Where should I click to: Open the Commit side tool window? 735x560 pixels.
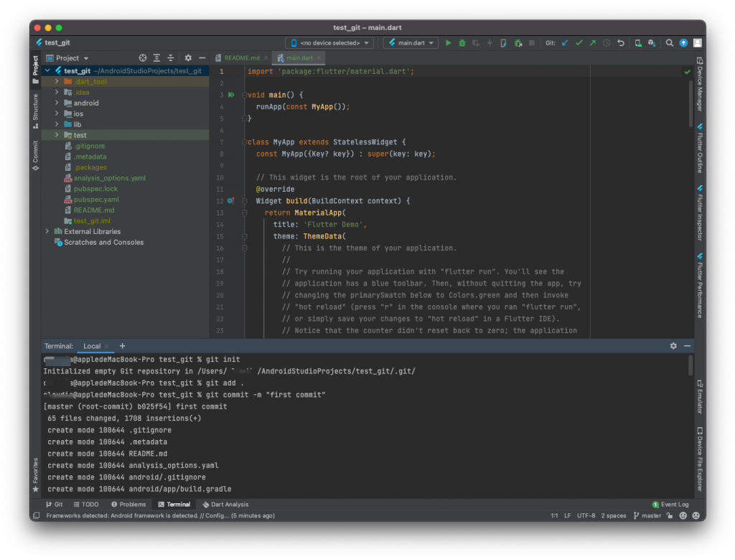[36, 156]
